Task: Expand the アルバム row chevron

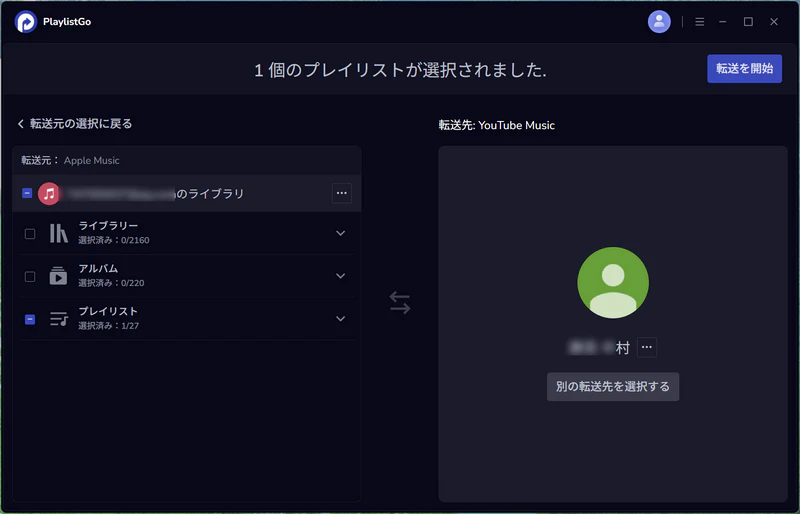Action: (340, 276)
